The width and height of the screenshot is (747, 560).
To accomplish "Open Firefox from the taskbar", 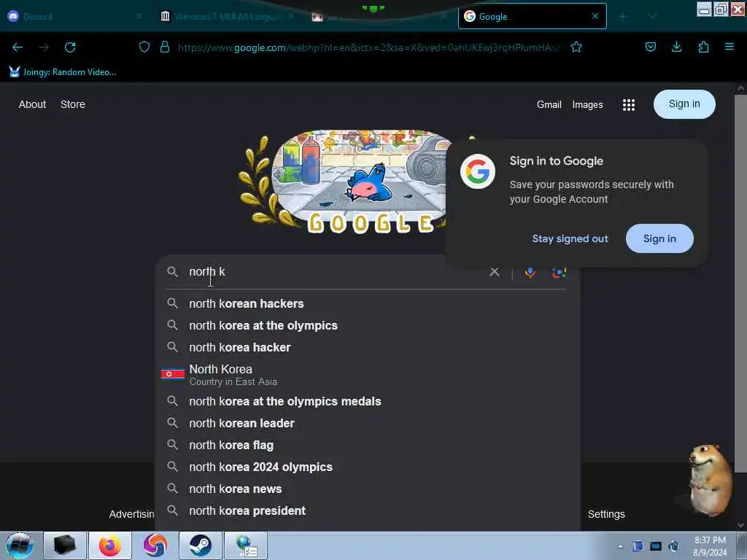I will coord(110,545).
